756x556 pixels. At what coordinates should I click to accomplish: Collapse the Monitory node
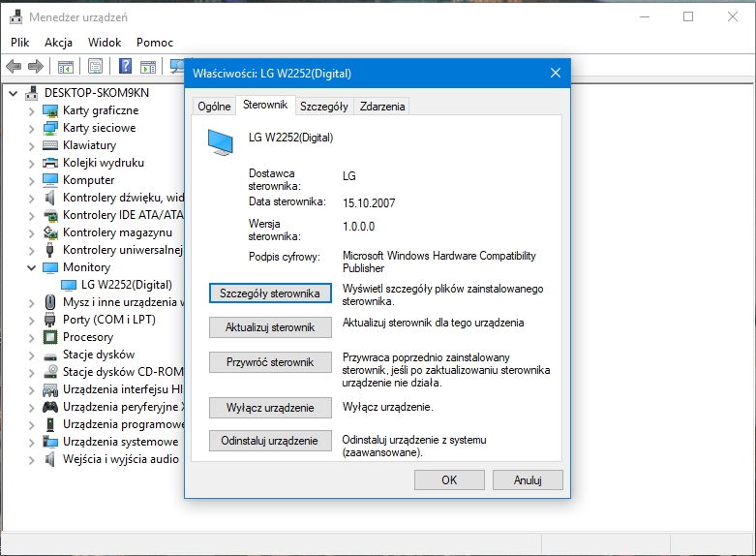pos(31,268)
